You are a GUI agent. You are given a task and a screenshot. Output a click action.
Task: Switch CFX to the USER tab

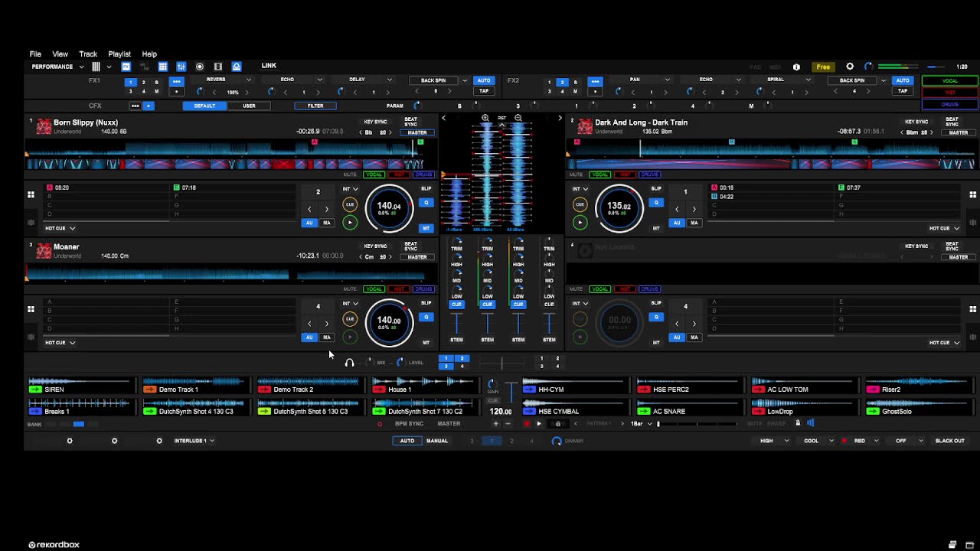pos(249,106)
